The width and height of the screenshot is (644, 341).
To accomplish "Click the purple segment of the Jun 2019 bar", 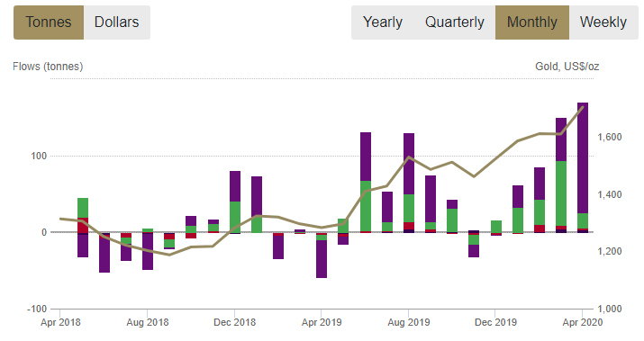I will pyautogui.click(x=366, y=157).
